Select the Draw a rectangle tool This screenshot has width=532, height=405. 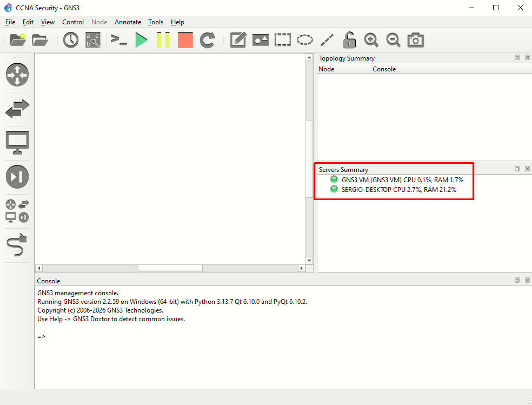click(x=283, y=40)
